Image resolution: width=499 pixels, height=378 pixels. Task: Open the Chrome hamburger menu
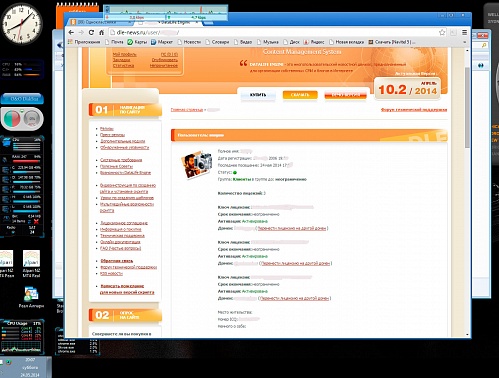[x=464, y=32]
